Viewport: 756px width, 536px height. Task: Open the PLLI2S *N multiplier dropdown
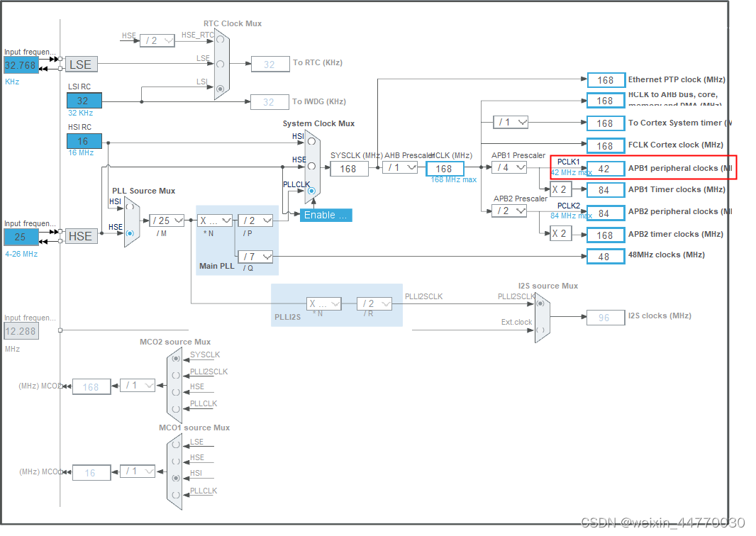click(x=324, y=303)
